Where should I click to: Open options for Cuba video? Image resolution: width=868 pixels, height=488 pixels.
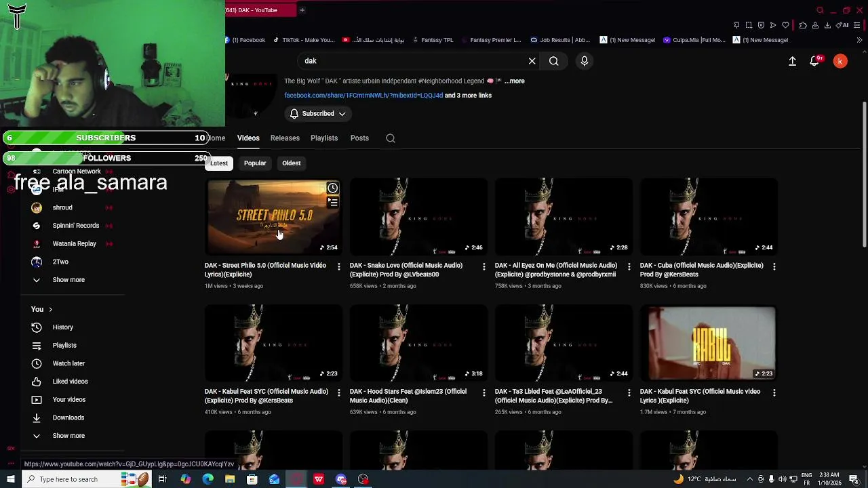[x=774, y=267]
